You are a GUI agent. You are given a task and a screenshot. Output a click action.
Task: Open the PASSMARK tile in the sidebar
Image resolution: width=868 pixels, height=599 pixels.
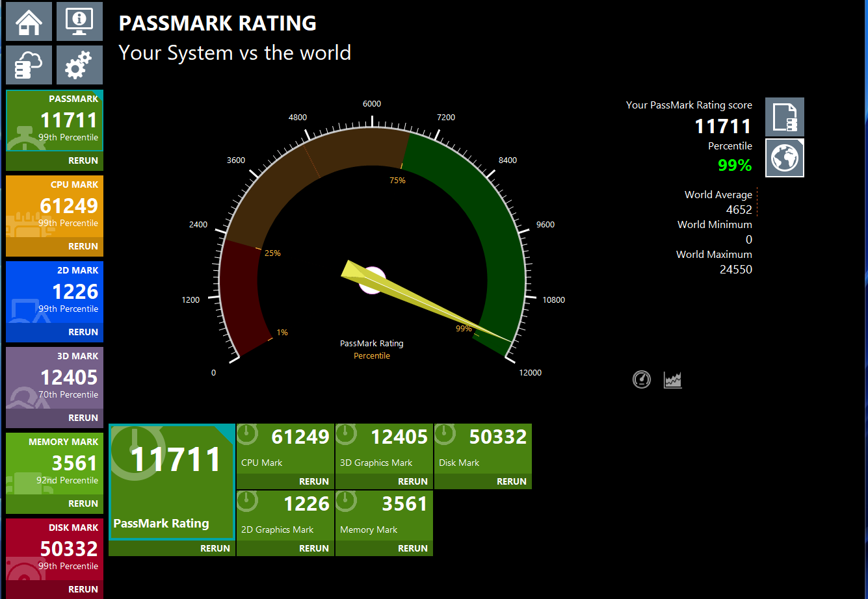[x=55, y=121]
